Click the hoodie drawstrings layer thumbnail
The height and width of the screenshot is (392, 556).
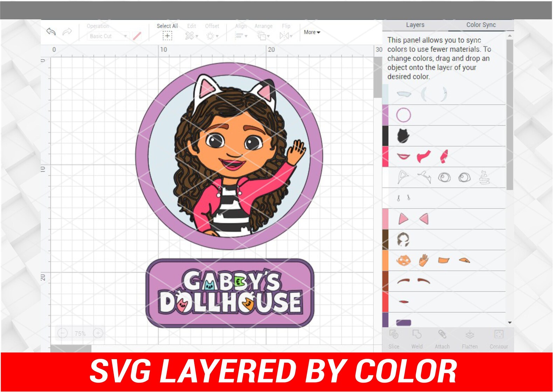[x=403, y=198]
